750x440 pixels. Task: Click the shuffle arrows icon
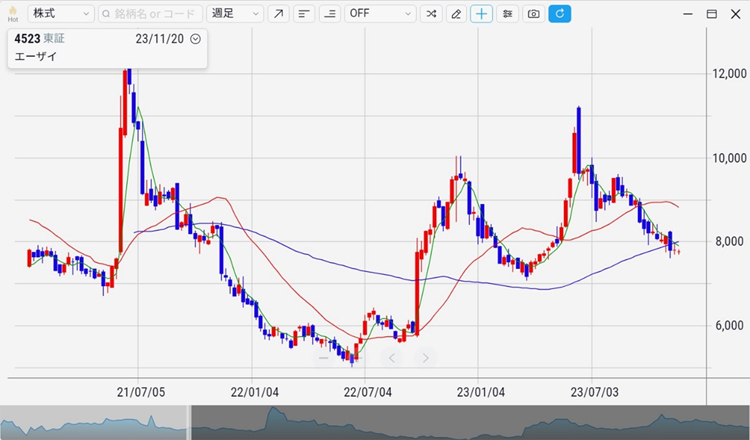tap(430, 14)
